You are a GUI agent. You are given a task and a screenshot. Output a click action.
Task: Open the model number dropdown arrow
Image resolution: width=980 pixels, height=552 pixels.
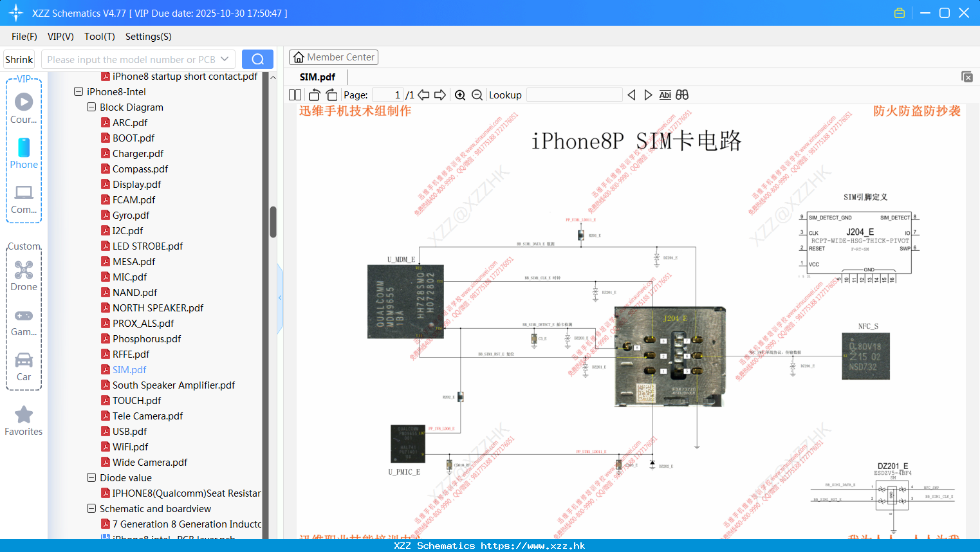225,59
